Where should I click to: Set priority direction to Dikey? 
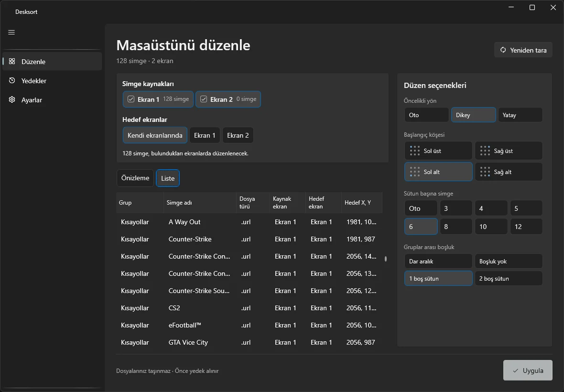point(474,115)
